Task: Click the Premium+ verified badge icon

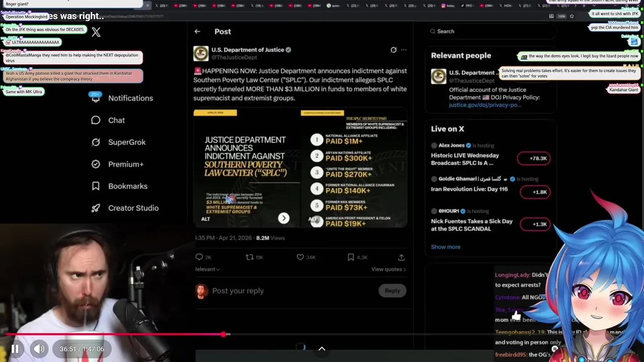Action: click(x=96, y=164)
